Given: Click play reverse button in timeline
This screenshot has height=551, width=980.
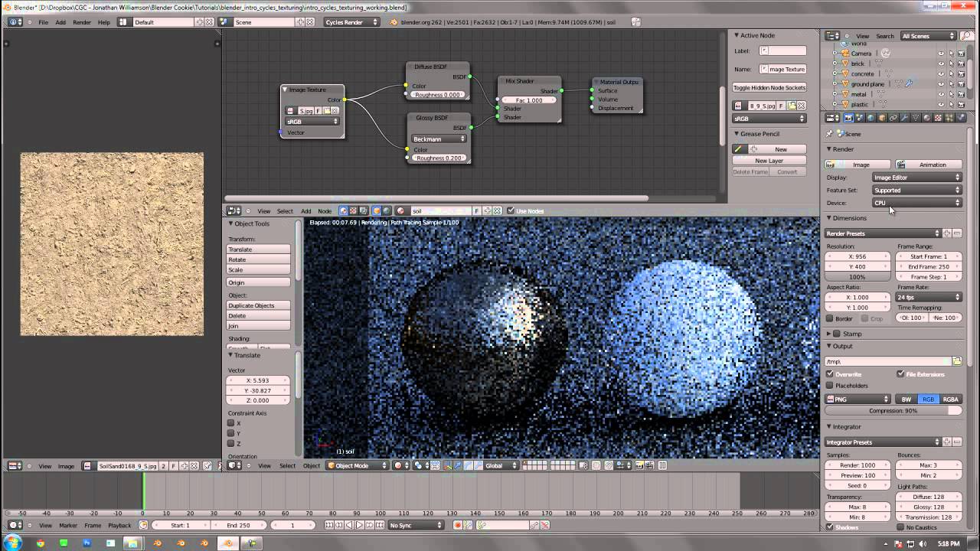Looking at the screenshot, I should point(349,525).
